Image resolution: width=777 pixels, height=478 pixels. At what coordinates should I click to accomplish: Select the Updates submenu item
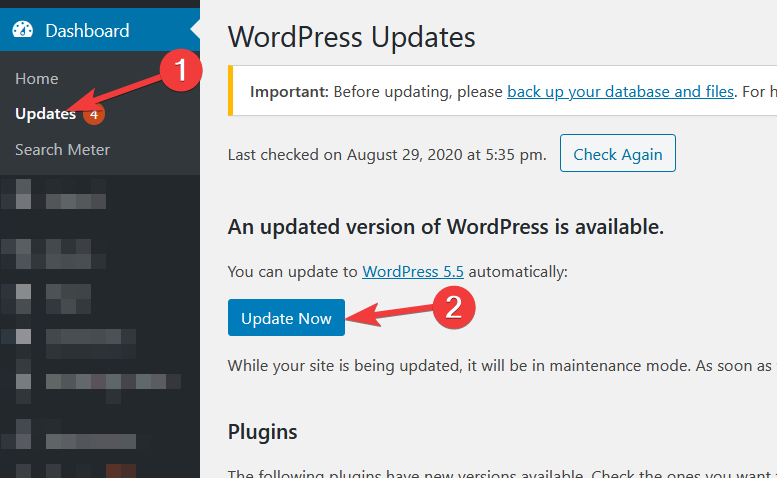(46, 114)
